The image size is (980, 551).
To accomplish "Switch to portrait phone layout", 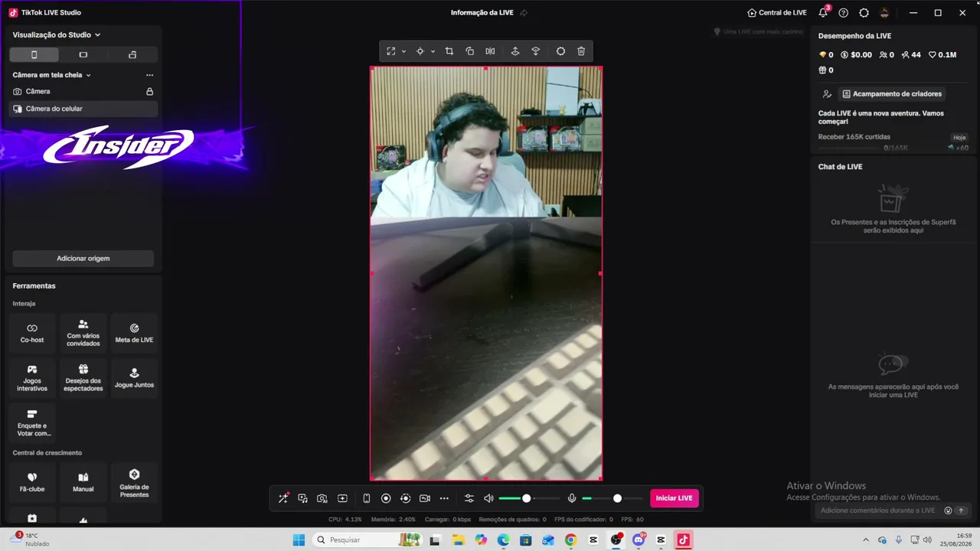I will click(34, 54).
